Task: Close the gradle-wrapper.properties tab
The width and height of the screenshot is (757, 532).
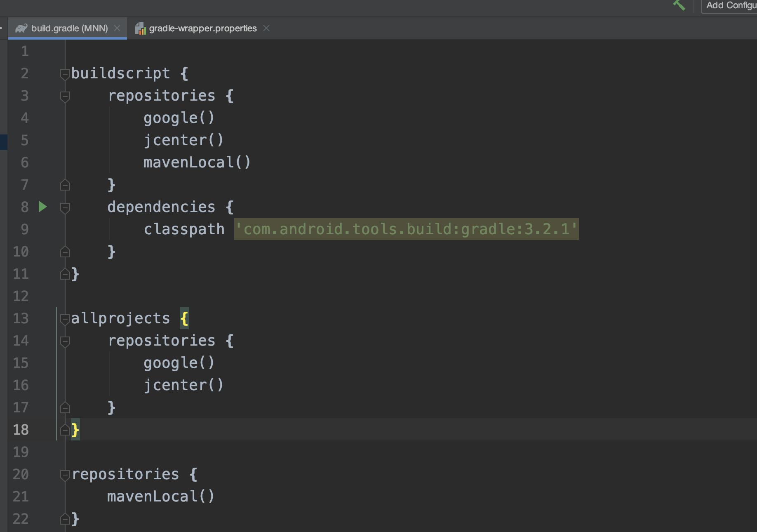Action: [266, 28]
